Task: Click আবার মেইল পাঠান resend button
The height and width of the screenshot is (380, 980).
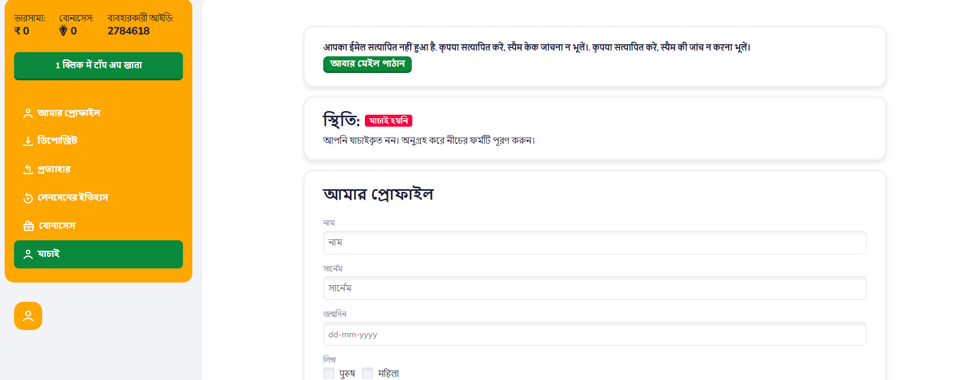Action: [367, 64]
